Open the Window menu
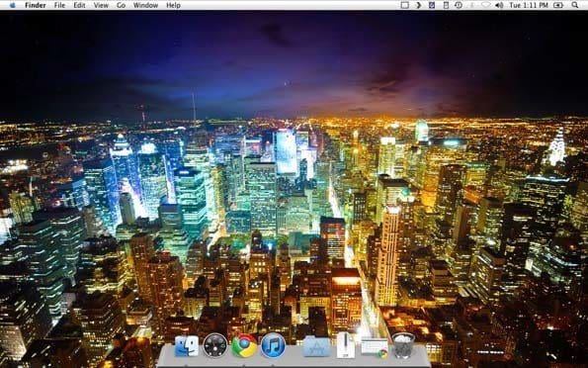Image resolution: width=588 pixels, height=368 pixels. point(145,5)
